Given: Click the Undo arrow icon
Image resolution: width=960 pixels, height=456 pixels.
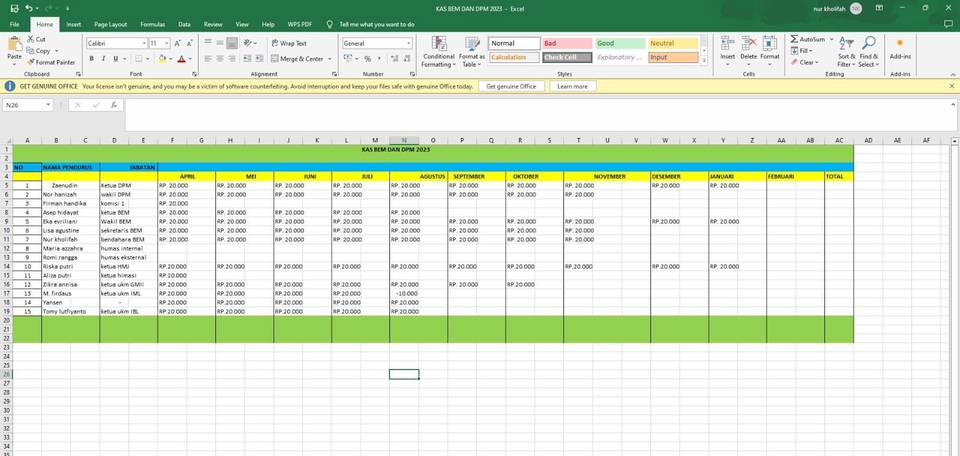Looking at the screenshot, I should (29, 9).
